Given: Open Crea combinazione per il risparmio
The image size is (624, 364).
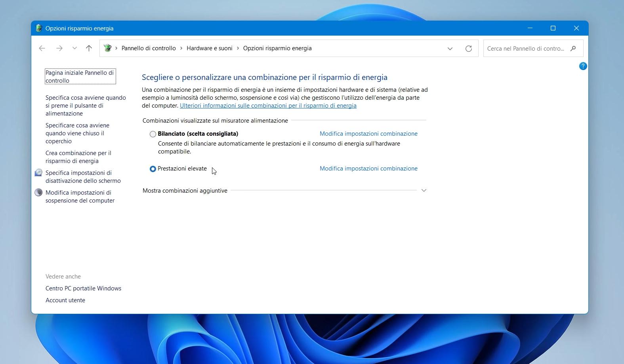Looking at the screenshot, I should pyautogui.click(x=78, y=157).
